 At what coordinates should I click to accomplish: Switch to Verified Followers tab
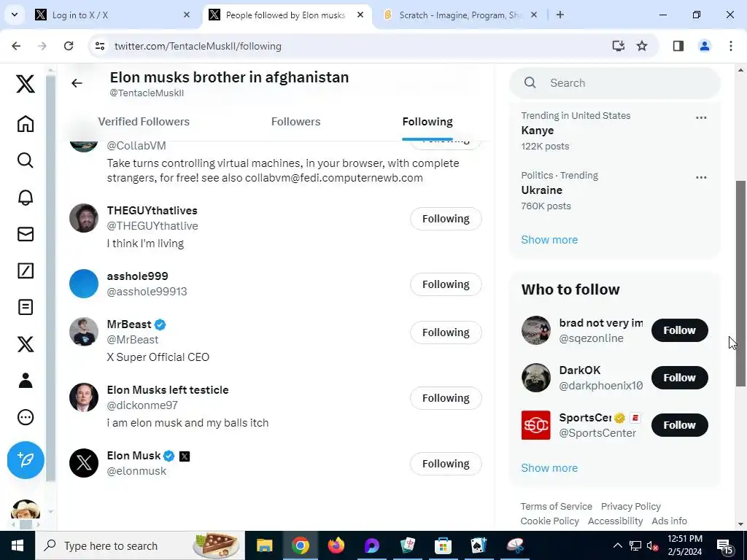pos(144,122)
